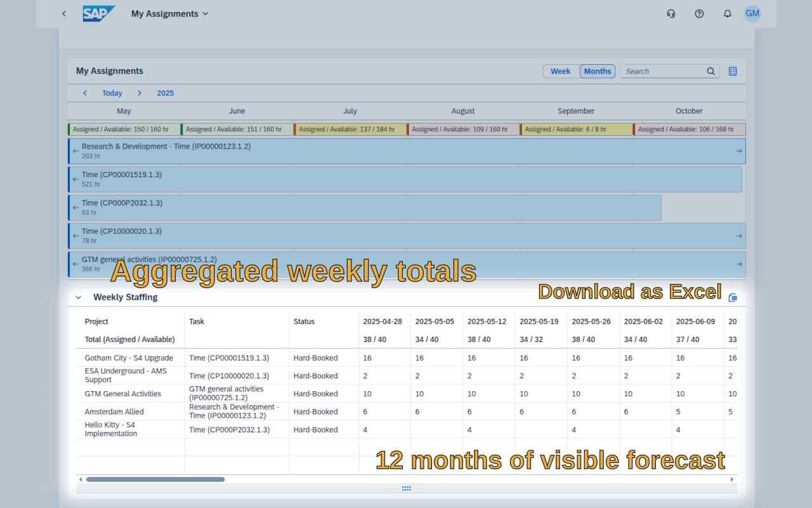
Task: Select the Research & Development assignment bar
Action: pos(407,151)
